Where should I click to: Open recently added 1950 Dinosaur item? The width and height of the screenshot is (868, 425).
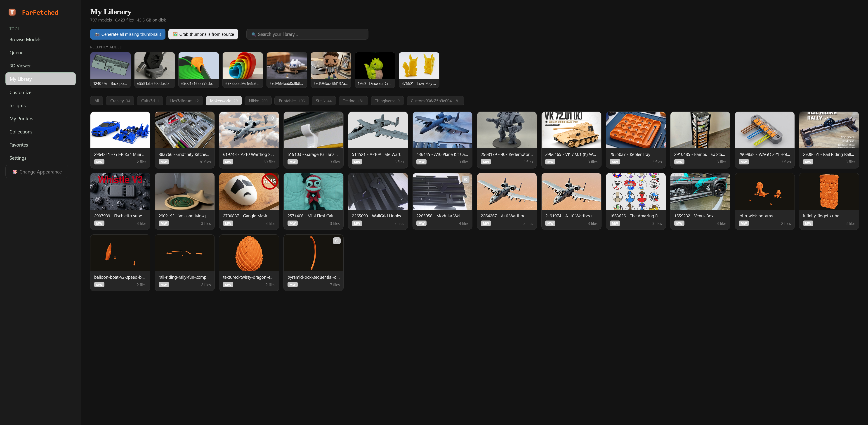point(375,70)
